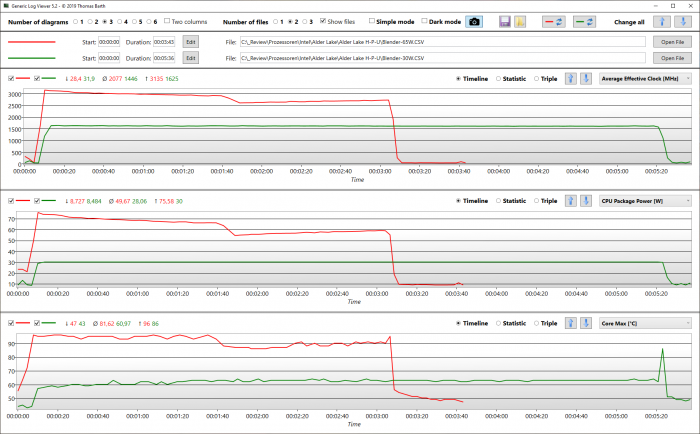Click the red line color swatch in files panel
700x434 pixels.
(32, 42)
